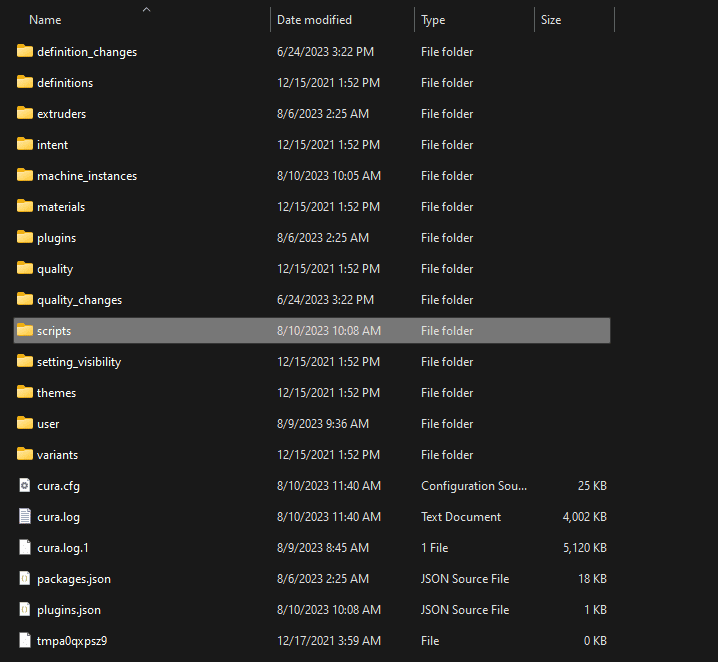Select the definition_changes folder name
Viewport: 718px width, 662px height.
tap(87, 52)
